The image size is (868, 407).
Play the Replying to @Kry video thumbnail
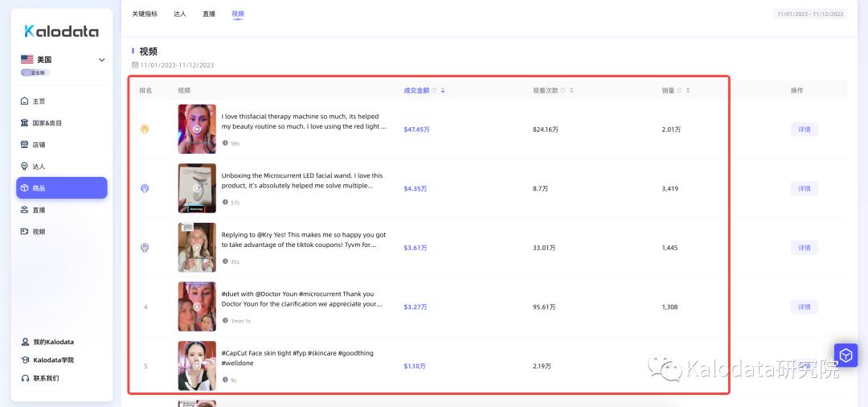coord(197,248)
